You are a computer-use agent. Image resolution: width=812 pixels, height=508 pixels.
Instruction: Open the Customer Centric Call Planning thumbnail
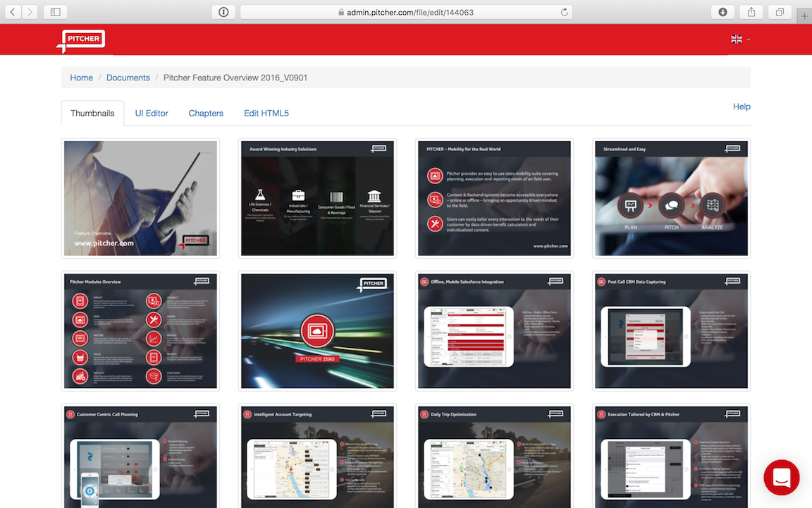140,456
